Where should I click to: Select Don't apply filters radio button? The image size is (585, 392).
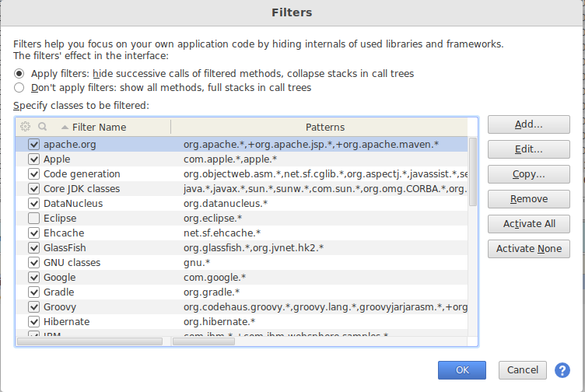(19, 88)
